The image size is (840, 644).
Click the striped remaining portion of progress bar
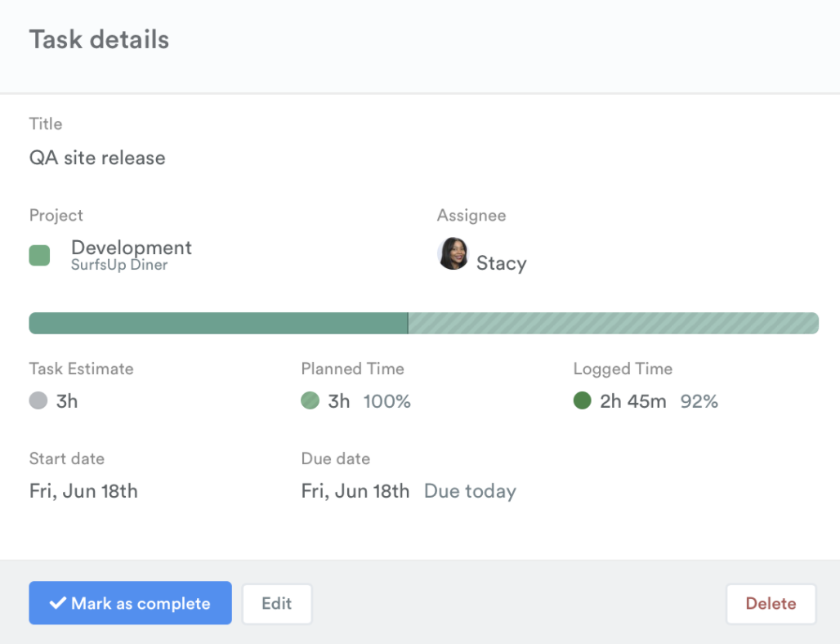613,324
